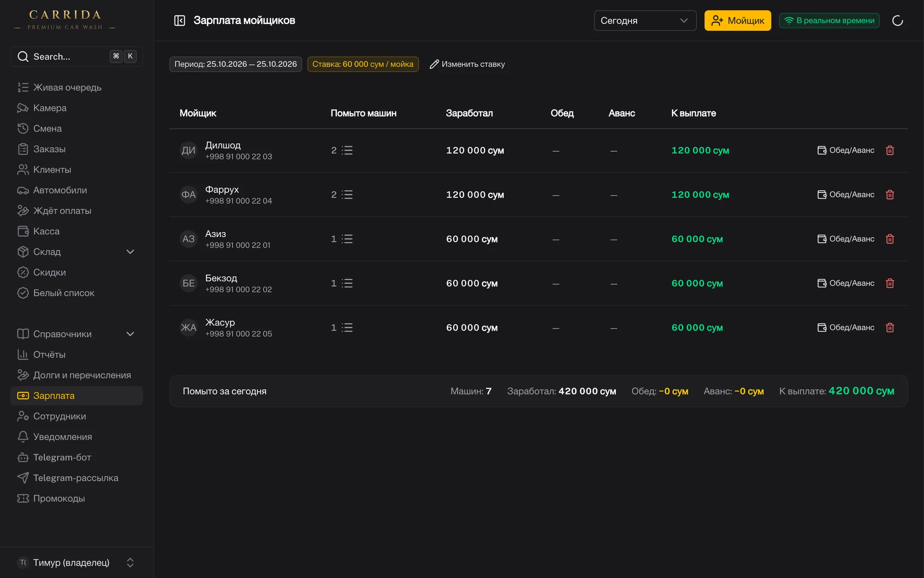Delete washer Фаррух with trash icon

(890, 195)
